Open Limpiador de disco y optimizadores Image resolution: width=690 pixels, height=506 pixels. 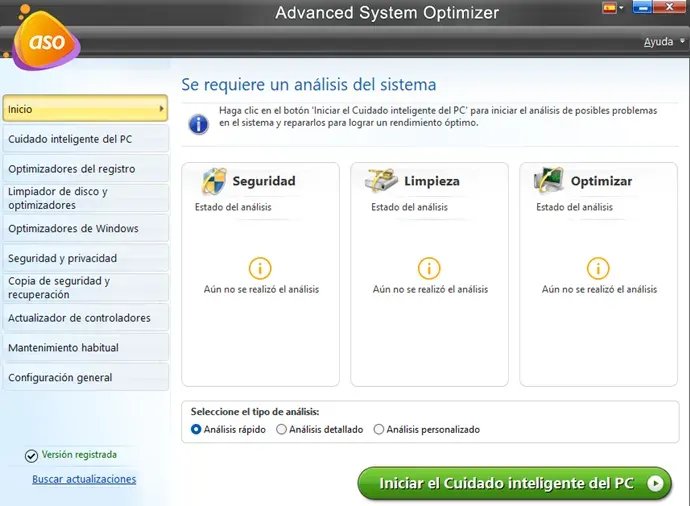pyautogui.click(x=85, y=198)
